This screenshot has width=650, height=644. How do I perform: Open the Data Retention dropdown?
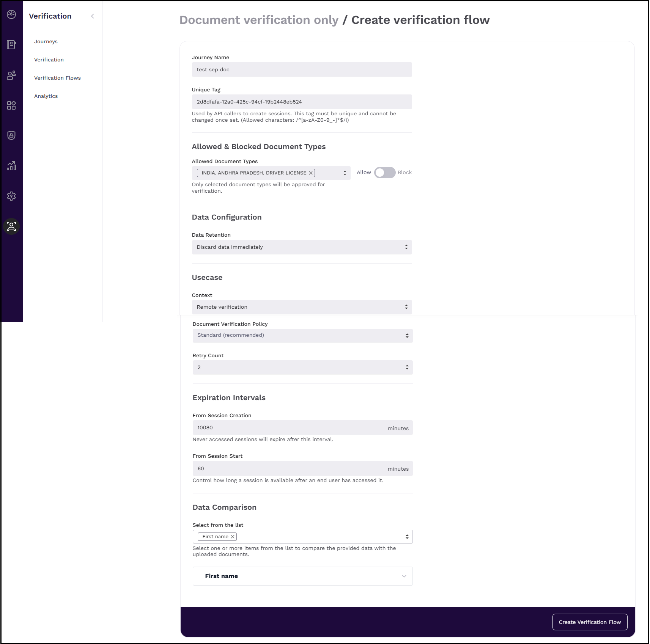[302, 247]
